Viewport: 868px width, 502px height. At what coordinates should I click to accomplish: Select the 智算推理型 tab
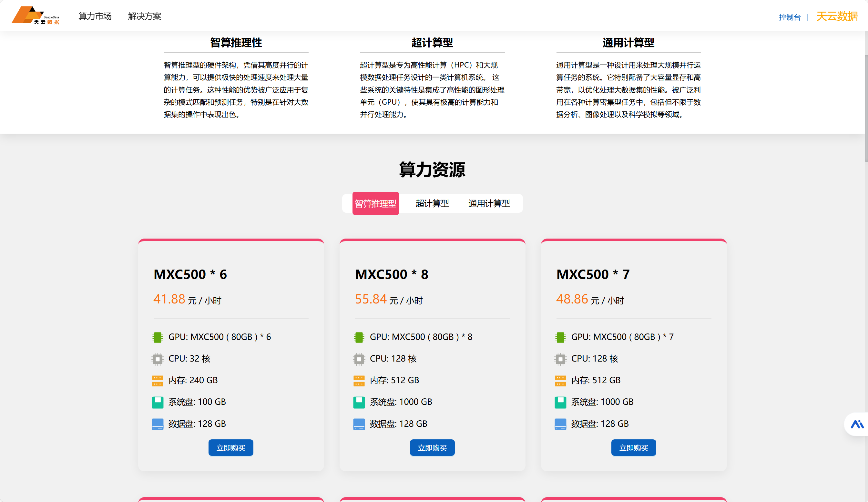click(x=375, y=203)
